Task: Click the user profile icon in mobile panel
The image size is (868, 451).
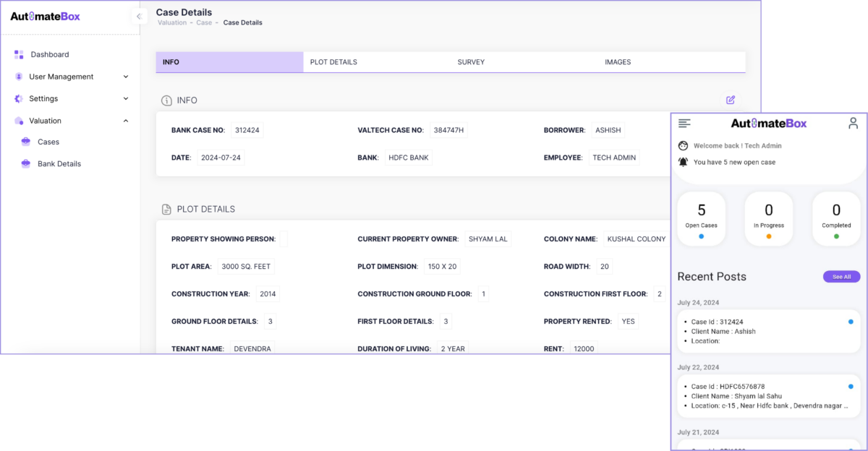Action: (854, 123)
